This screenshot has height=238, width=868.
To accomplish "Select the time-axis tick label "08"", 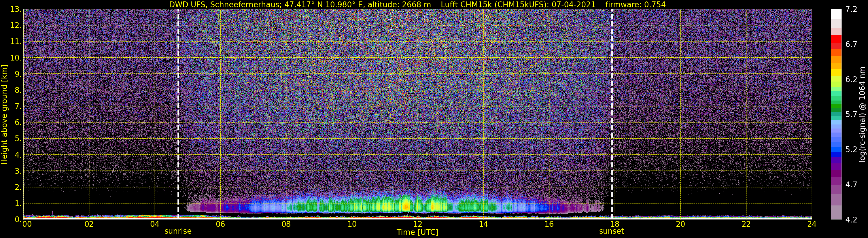I will 286,224.
